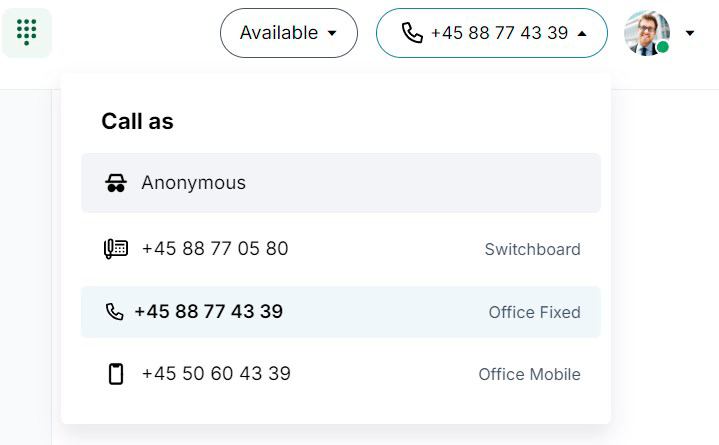This screenshot has height=445, width=719.
Task: Click the user profile avatar photo
Action: (647, 33)
